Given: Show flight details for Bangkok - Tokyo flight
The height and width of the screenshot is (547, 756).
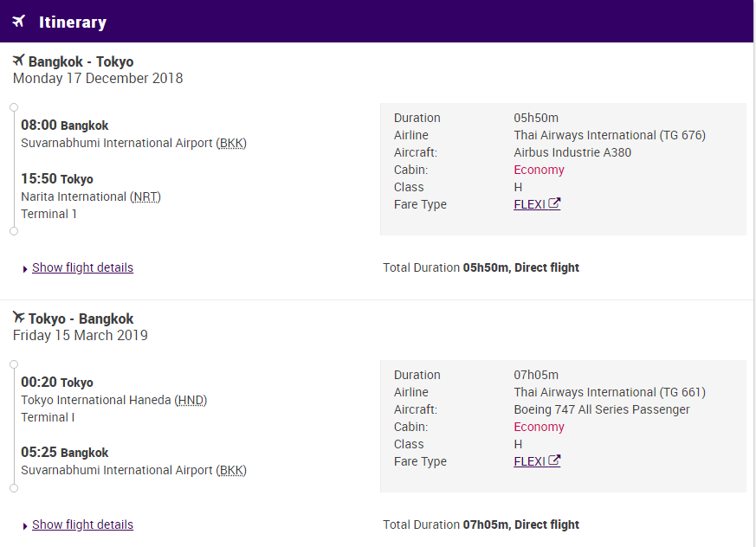Looking at the screenshot, I should pyautogui.click(x=82, y=267).
